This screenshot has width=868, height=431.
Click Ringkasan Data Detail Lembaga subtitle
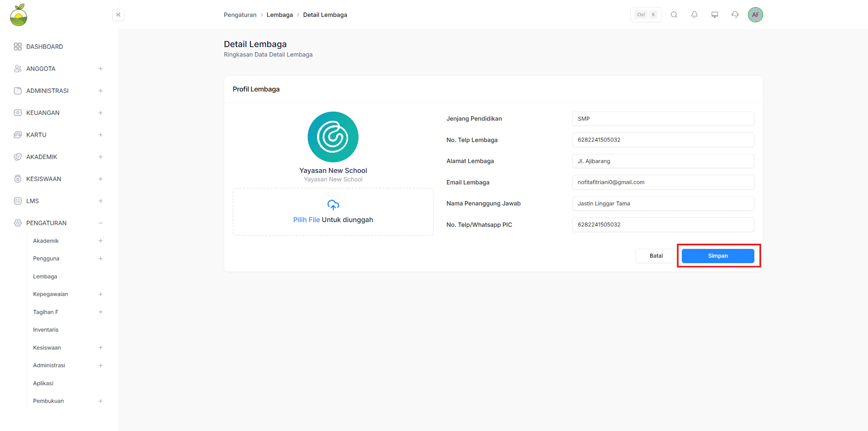click(x=268, y=55)
